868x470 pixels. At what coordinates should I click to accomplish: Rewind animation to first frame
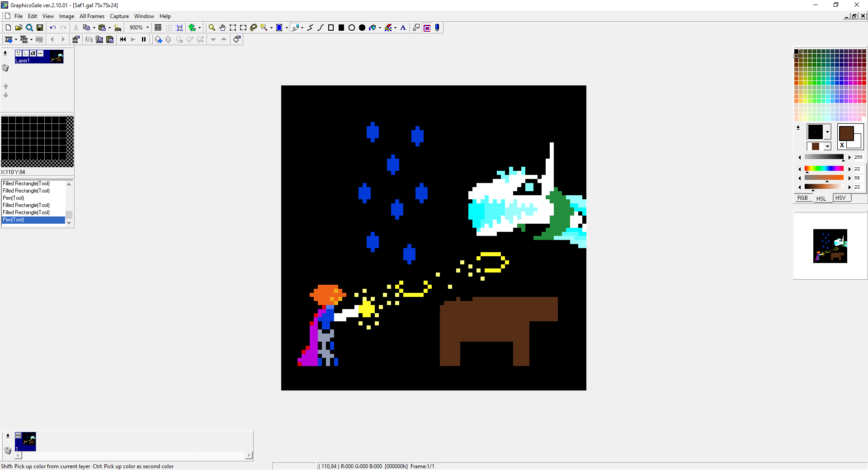pyautogui.click(x=123, y=39)
